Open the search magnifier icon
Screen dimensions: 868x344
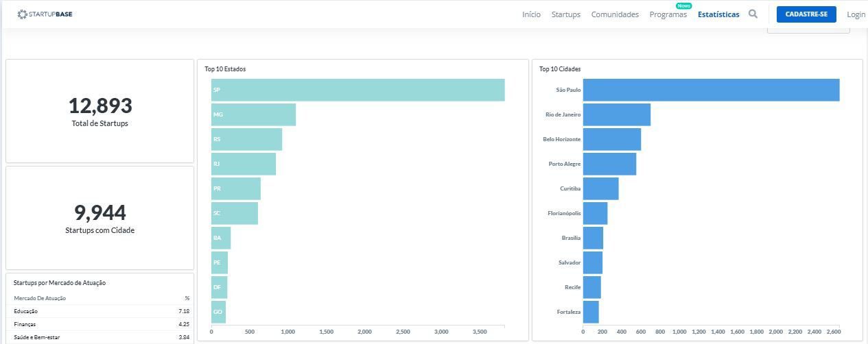pos(753,14)
